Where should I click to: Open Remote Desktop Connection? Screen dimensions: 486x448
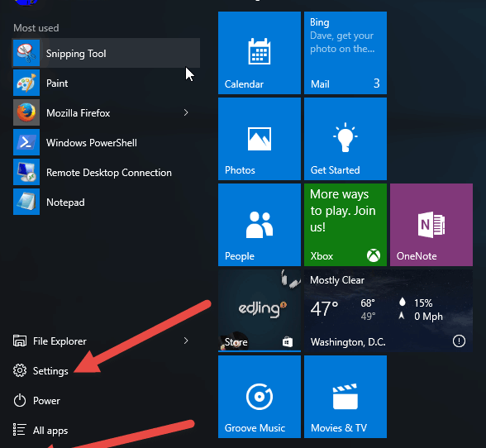(x=106, y=172)
